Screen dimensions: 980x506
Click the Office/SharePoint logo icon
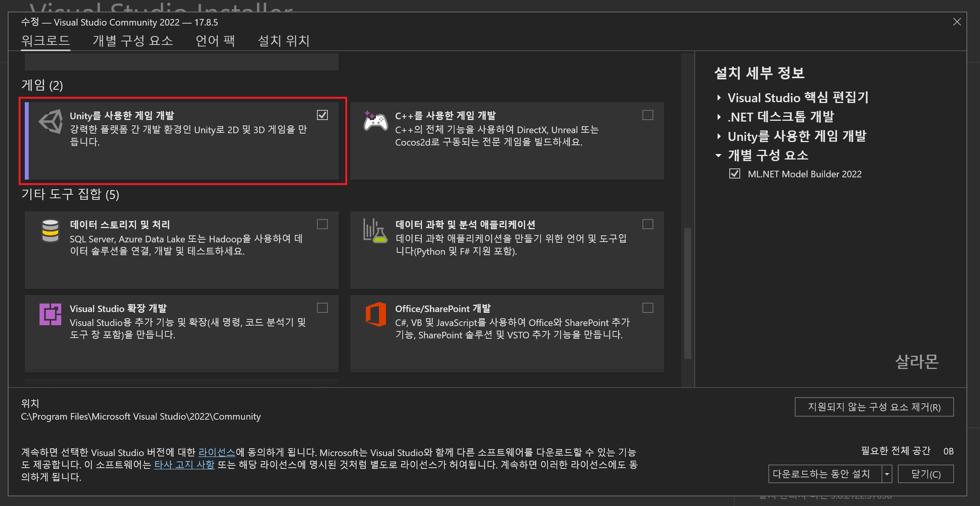coord(375,314)
